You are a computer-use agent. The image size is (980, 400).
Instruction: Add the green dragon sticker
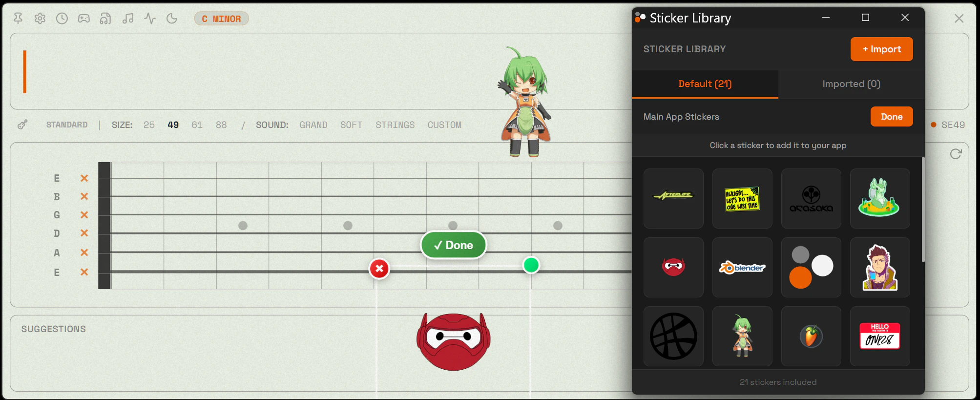(880, 198)
